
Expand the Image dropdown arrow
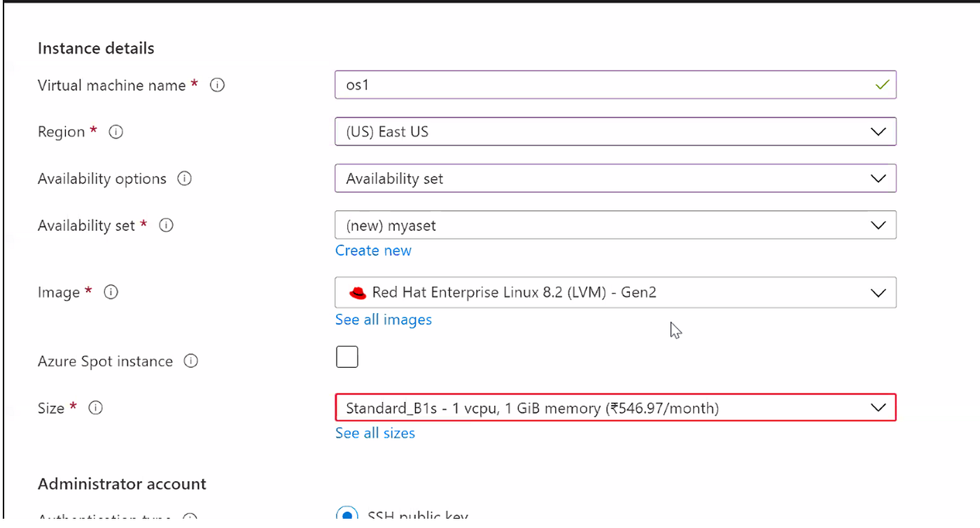(877, 293)
